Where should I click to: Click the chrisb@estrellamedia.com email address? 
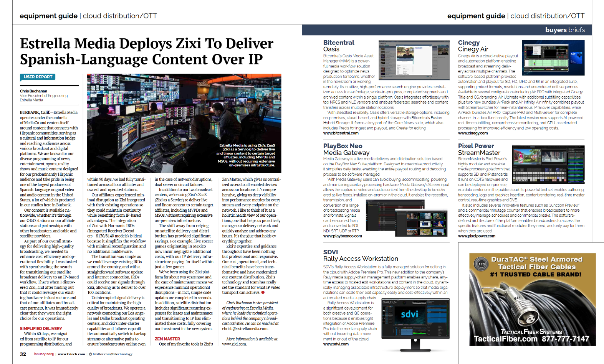(245, 329)
